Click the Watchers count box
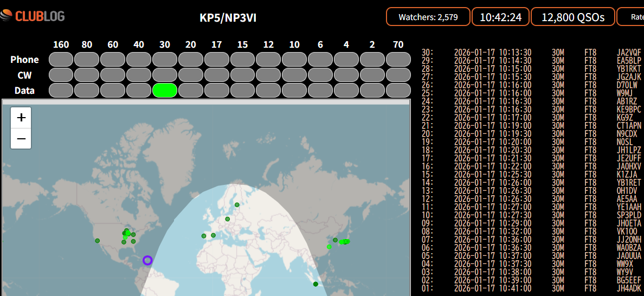Image resolution: width=644 pixels, height=296 pixels. point(428,17)
